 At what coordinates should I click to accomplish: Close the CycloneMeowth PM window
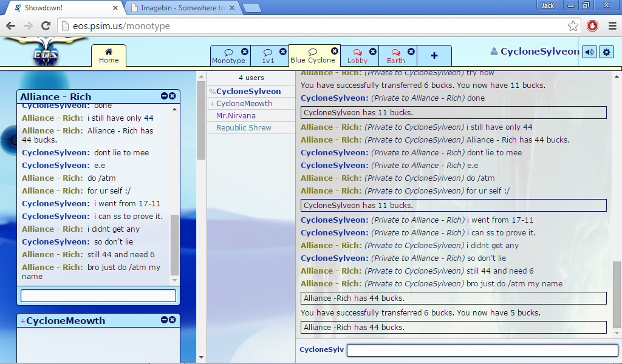[x=172, y=320]
